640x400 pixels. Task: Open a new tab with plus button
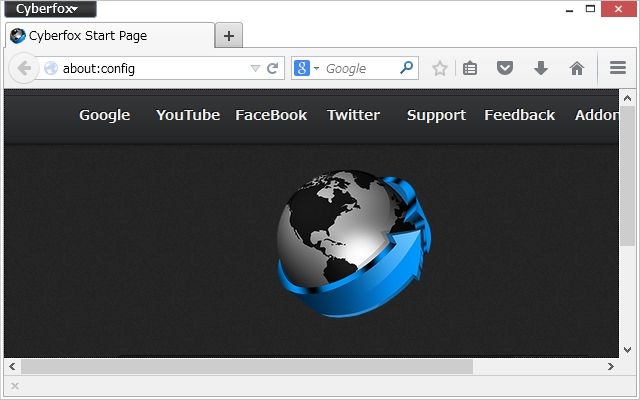point(229,36)
